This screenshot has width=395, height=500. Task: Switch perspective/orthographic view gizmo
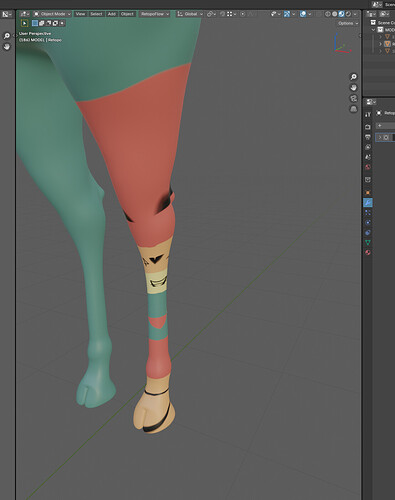pos(353,109)
